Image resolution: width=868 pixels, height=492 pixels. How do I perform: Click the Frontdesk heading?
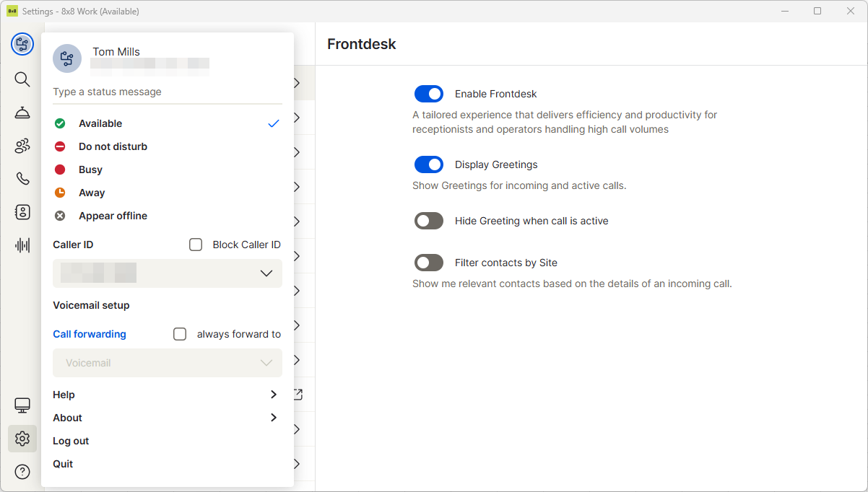[x=362, y=44]
